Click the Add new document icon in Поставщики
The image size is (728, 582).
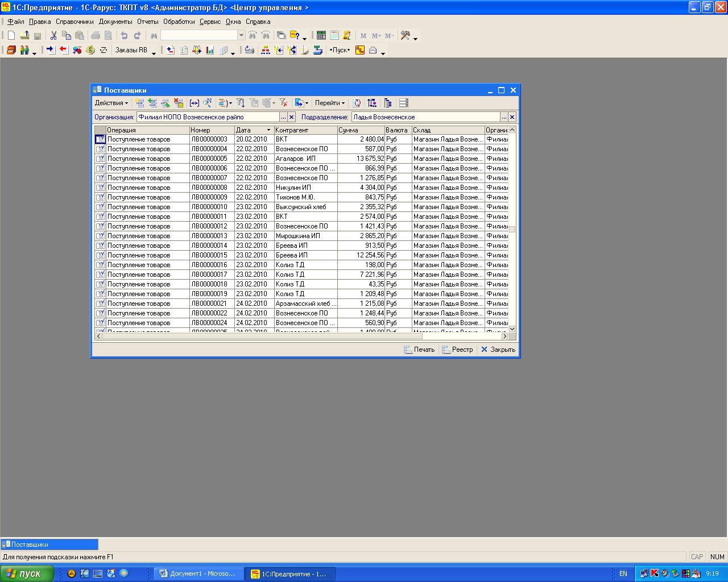(139, 103)
